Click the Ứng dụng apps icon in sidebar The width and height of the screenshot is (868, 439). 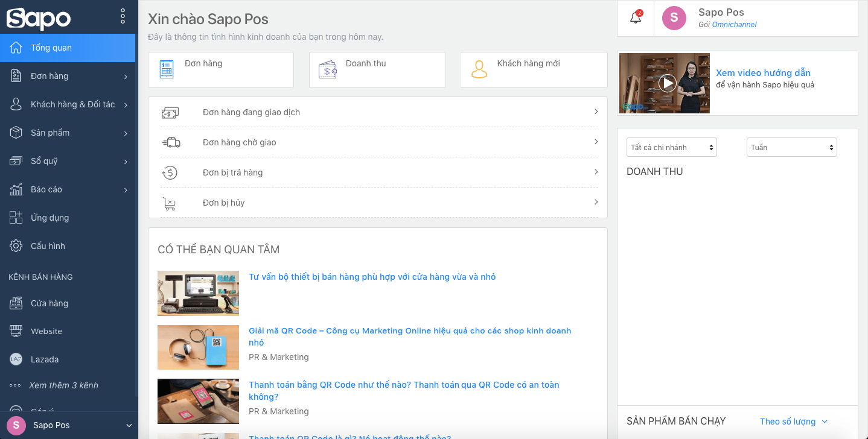(16, 218)
